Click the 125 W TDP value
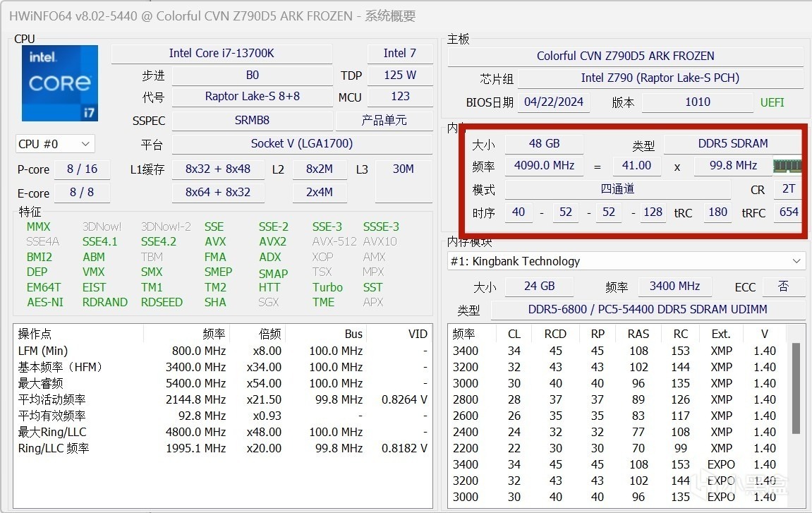 (x=400, y=75)
